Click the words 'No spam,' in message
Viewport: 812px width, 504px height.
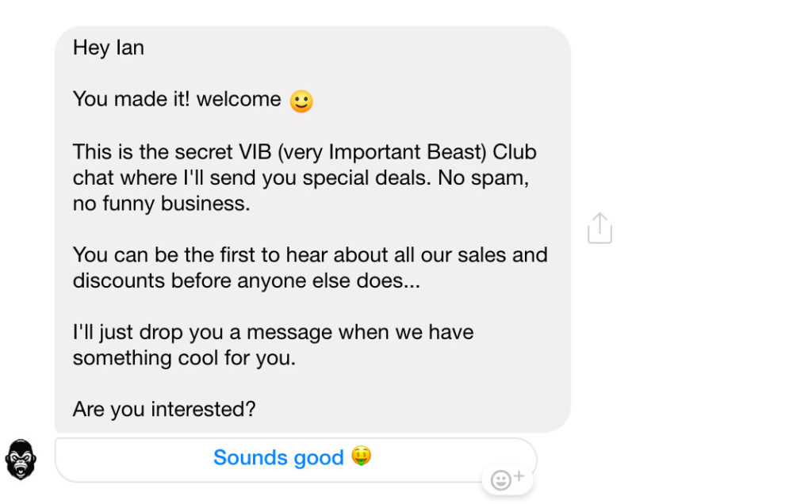[483, 178]
